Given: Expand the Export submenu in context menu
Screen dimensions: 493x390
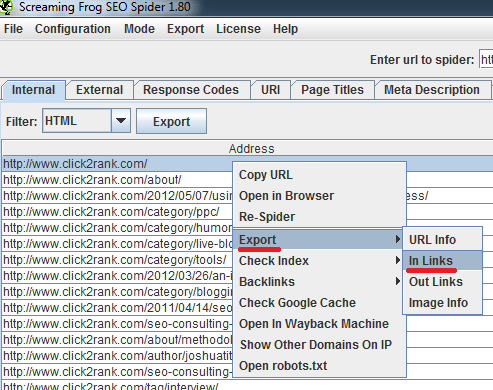Looking at the screenshot, I should click(x=319, y=239).
